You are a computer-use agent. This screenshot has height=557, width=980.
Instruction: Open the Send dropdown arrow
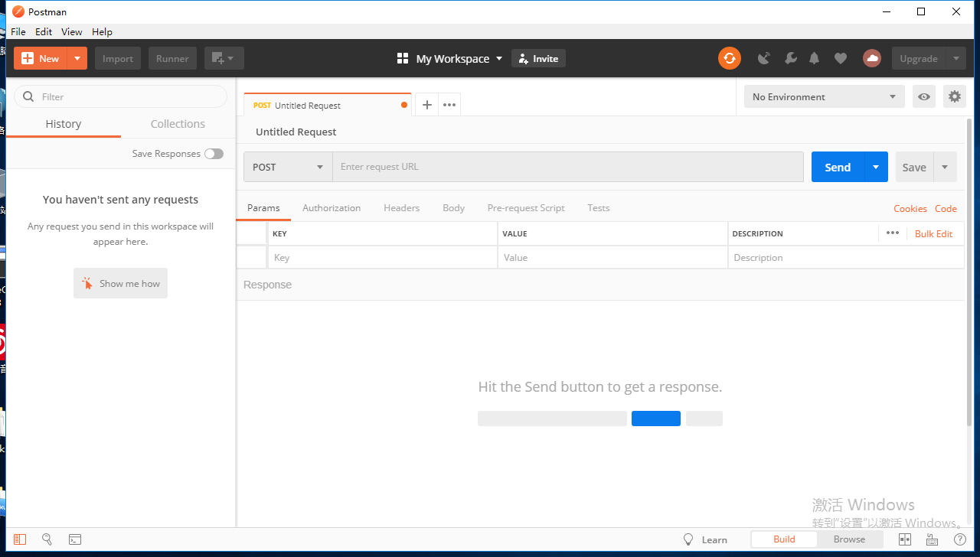877,167
